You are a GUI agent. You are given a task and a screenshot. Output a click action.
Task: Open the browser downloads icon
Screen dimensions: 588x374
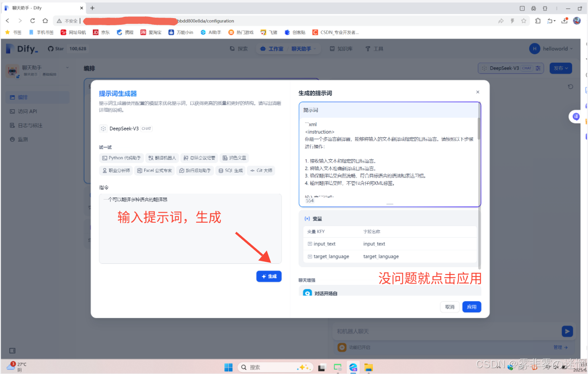pos(564,21)
